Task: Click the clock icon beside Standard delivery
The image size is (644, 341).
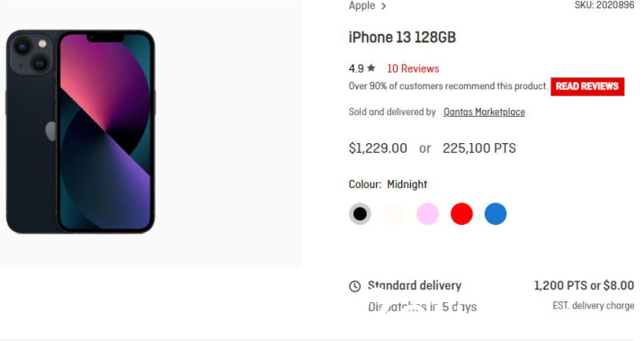Action: (355, 286)
